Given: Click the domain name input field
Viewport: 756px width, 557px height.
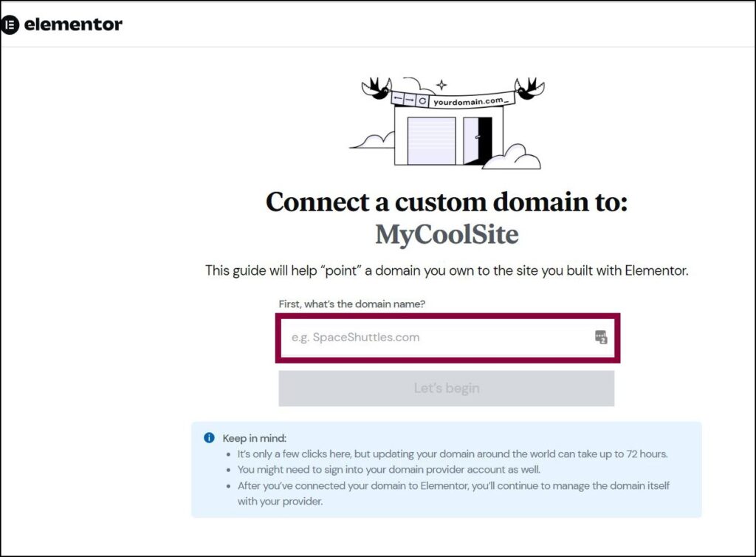Looking at the screenshot, I should (446, 338).
